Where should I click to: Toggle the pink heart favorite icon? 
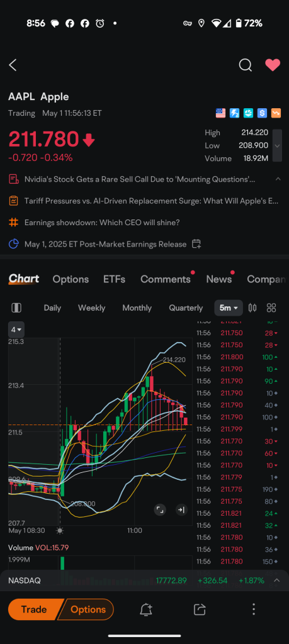click(x=273, y=65)
